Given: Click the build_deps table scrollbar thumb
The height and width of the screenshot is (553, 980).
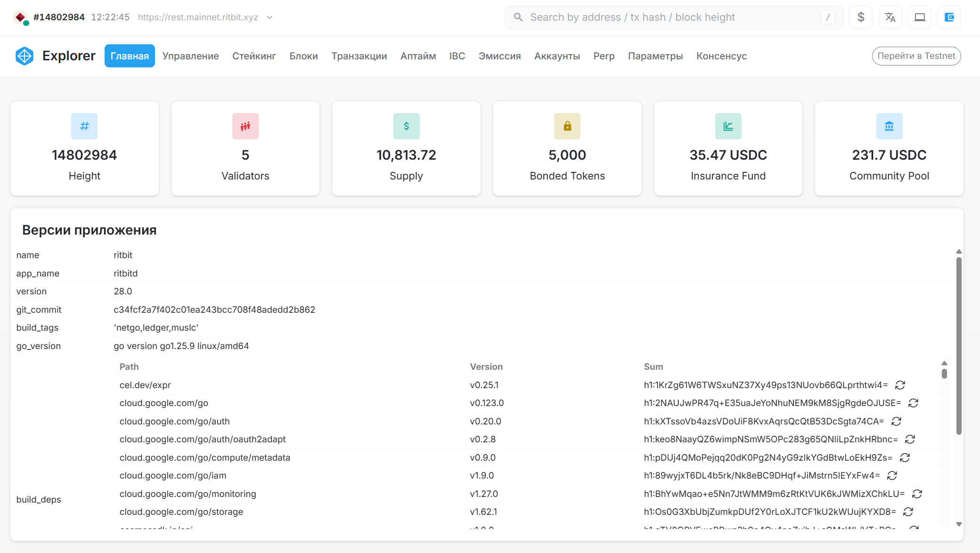Looking at the screenshot, I should pyautogui.click(x=944, y=374).
